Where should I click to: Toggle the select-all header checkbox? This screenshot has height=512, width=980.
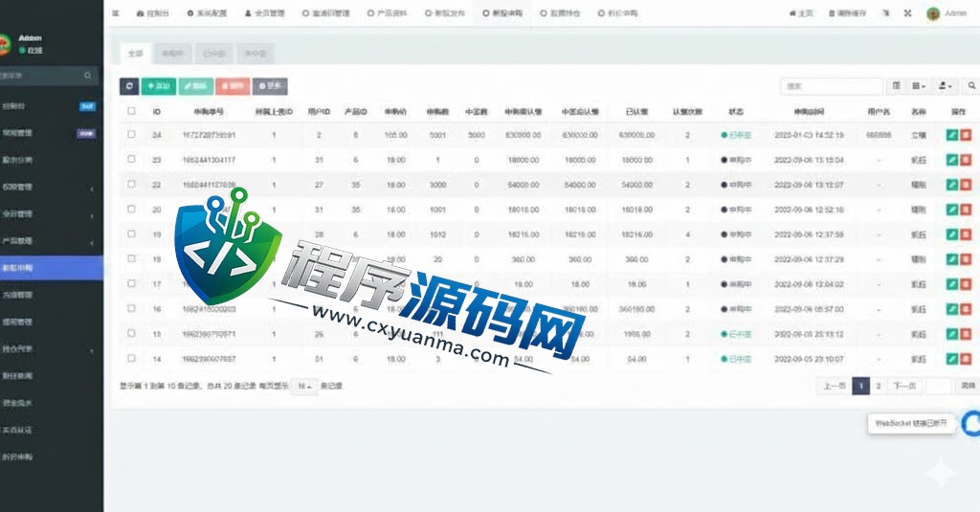(x=131, y=111)
